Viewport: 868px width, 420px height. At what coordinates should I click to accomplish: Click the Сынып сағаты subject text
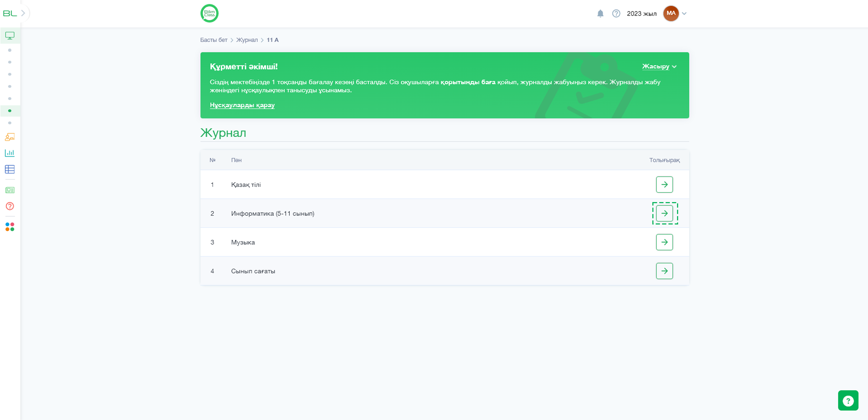tap(253, 271)
